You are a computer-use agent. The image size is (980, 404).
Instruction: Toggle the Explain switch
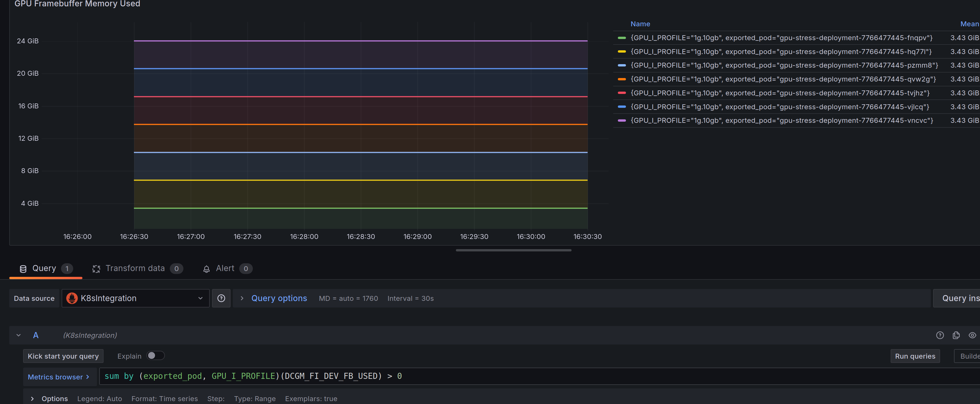coord(156,356)
